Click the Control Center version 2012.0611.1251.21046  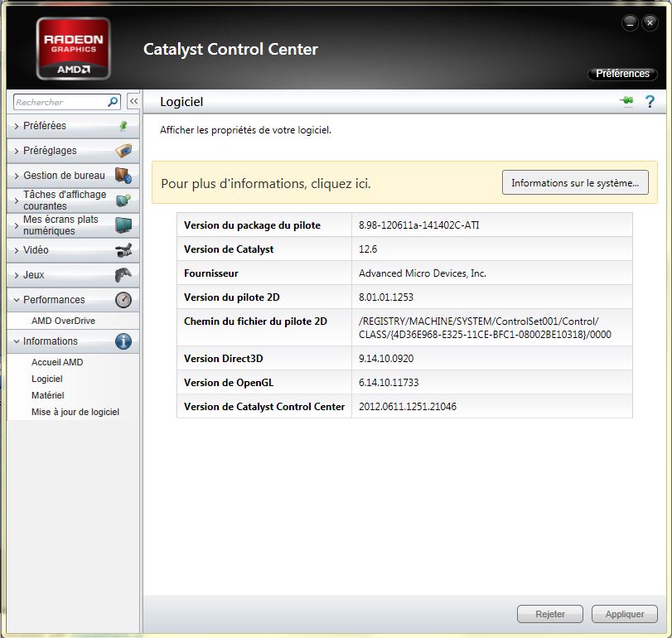click(408, 407)
